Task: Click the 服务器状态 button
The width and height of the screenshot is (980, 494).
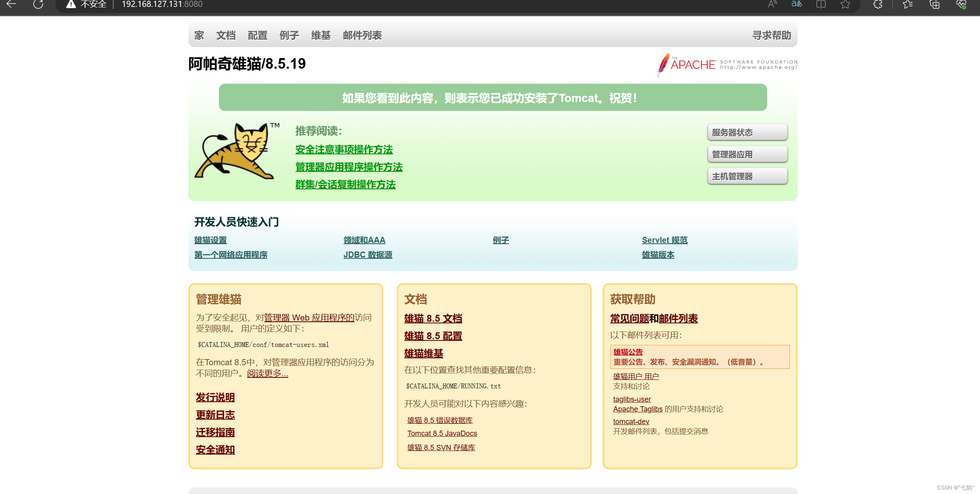Action: pyautogui.click(x=747, y=132)
